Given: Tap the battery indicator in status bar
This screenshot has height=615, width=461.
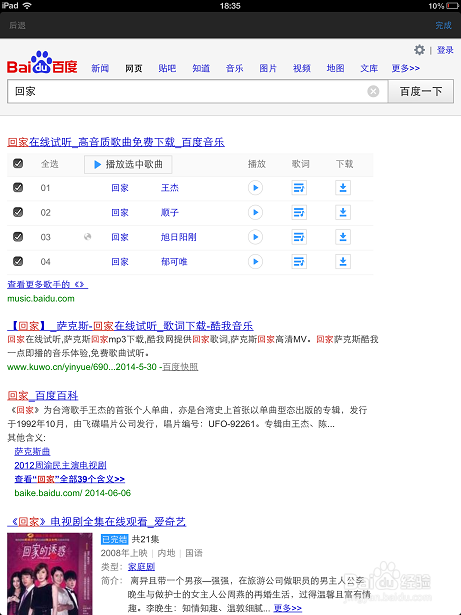Looking at the screenshot, I should 452,6.
